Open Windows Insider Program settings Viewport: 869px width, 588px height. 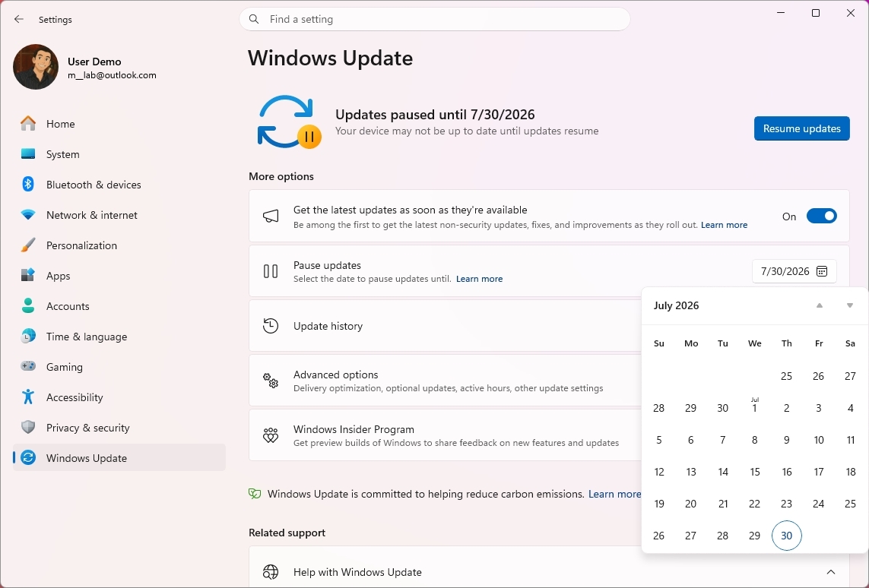[445, 435]
